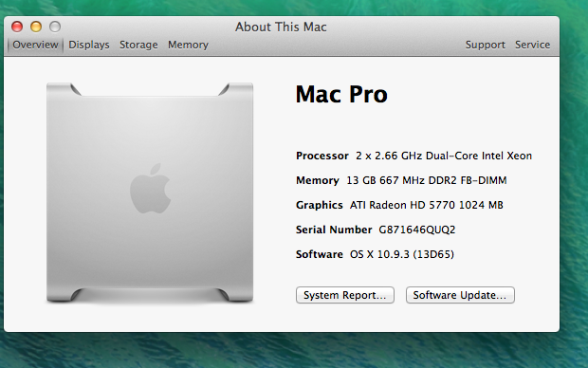
Task: Click the Mac Pro heading
Action: [341, 94]
